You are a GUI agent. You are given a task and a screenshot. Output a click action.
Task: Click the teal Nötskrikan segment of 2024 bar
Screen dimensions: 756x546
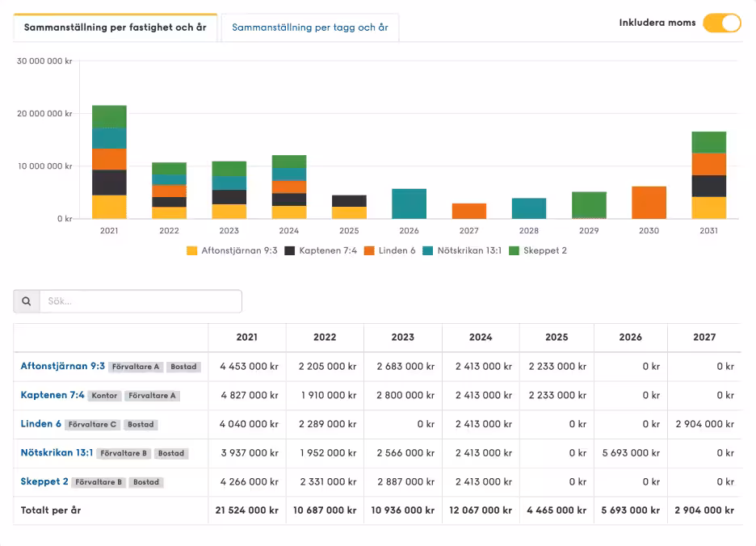pyautogui.click(x=289, y=174)
